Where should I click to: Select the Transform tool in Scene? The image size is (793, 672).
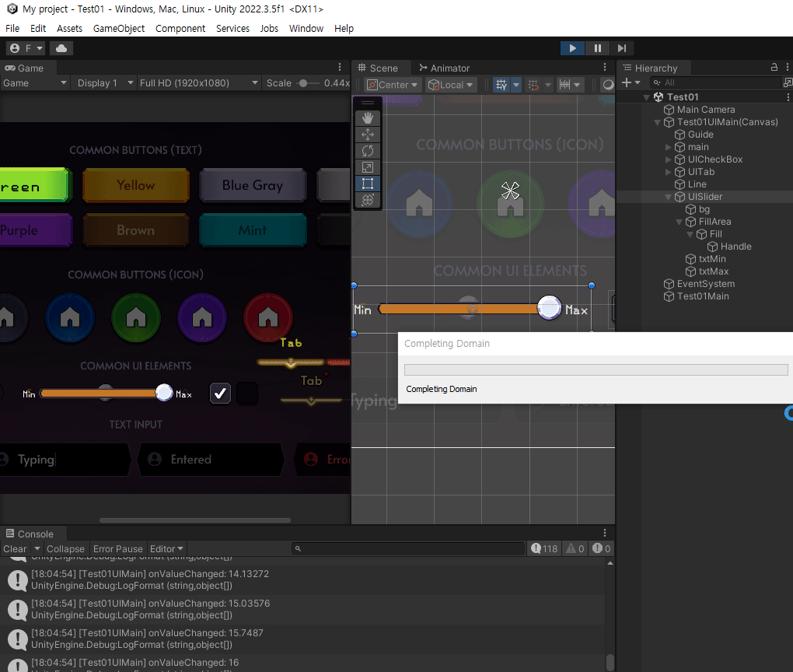pos(368,200)
